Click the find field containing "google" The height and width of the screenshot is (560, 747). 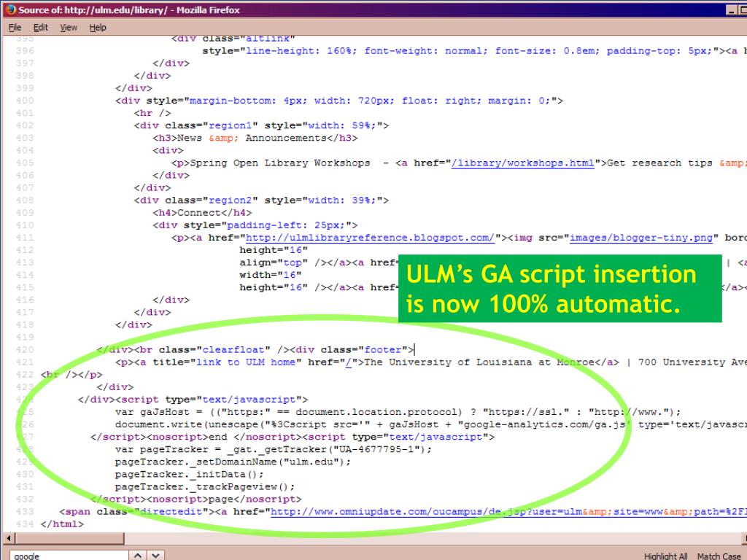pyautogui.click(x=69, y=556)
